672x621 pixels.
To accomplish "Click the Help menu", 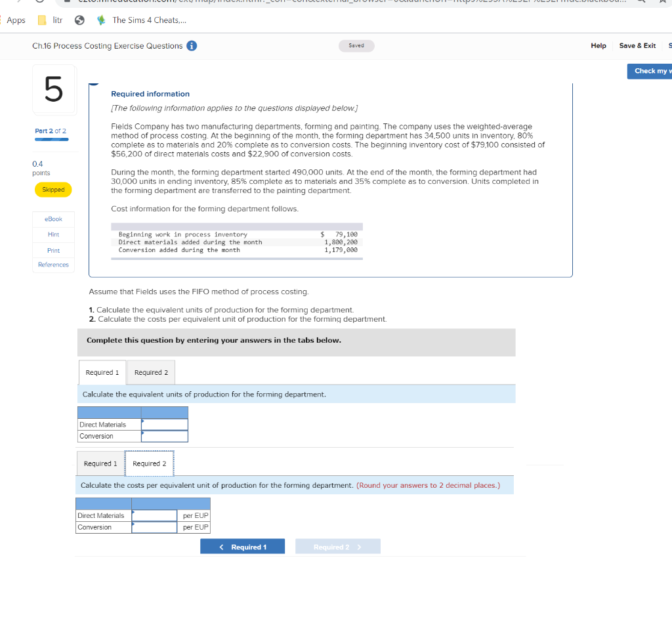I will pyautogui.click(x=598, y=46).
